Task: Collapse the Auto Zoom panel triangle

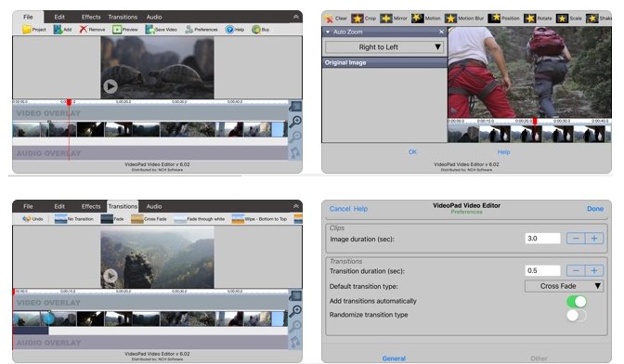Action: tap(328, 32)
